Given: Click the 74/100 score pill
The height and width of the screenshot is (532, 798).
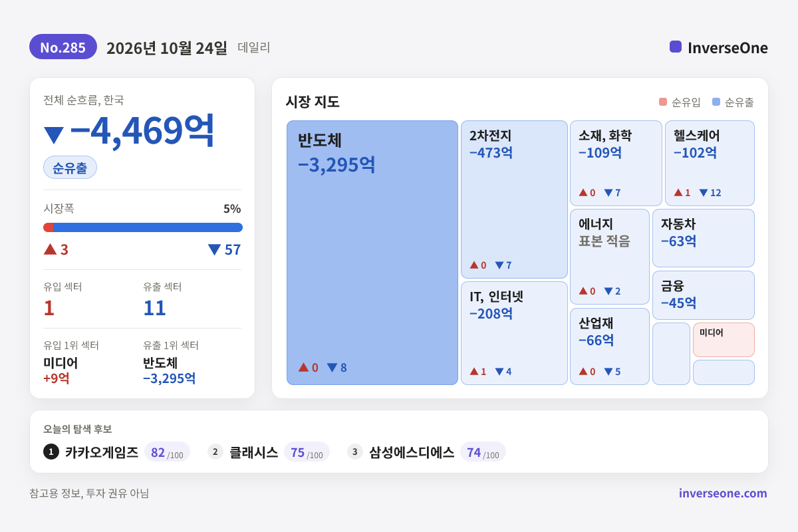Looking at the screenshot, I should [483, 452].
